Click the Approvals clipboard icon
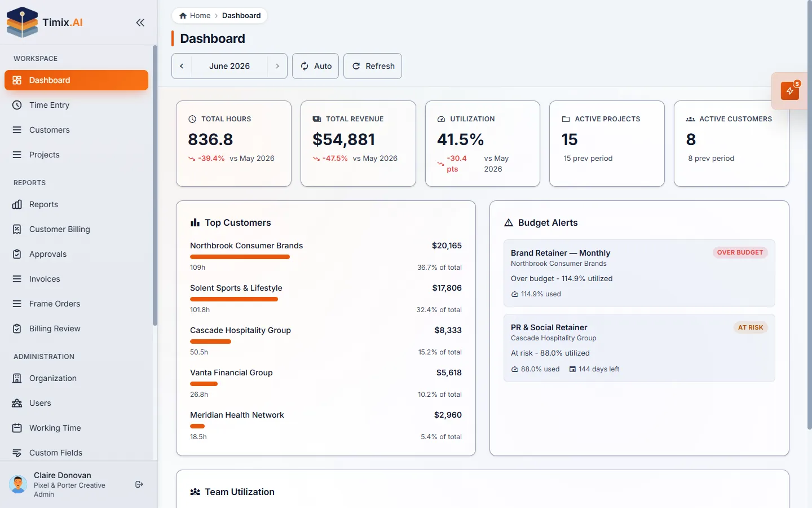 pos(17,254)
